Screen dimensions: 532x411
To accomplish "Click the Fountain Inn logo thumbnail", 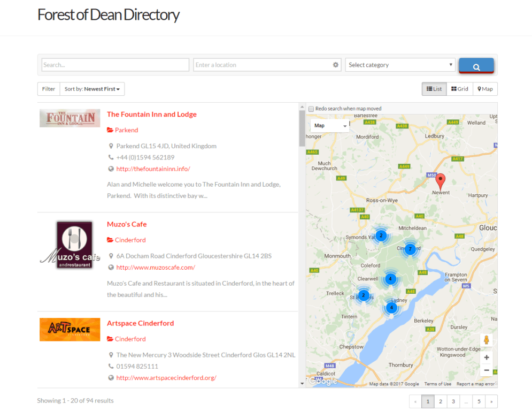I will [70, 118].
